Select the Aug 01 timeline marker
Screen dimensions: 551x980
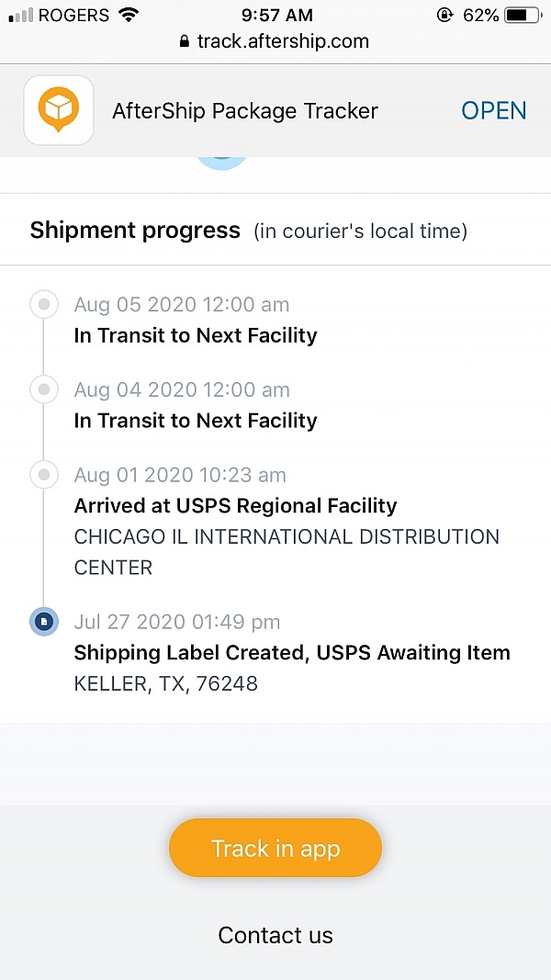(43, 475)
